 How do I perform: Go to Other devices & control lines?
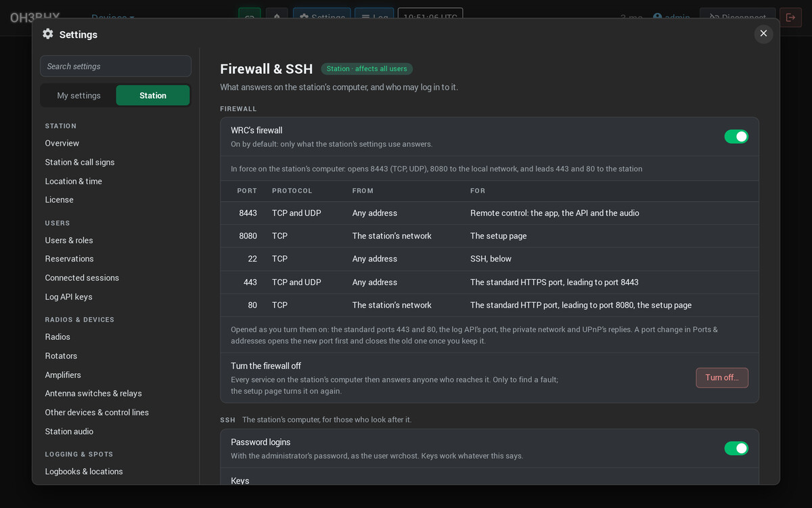pos(97,412)
